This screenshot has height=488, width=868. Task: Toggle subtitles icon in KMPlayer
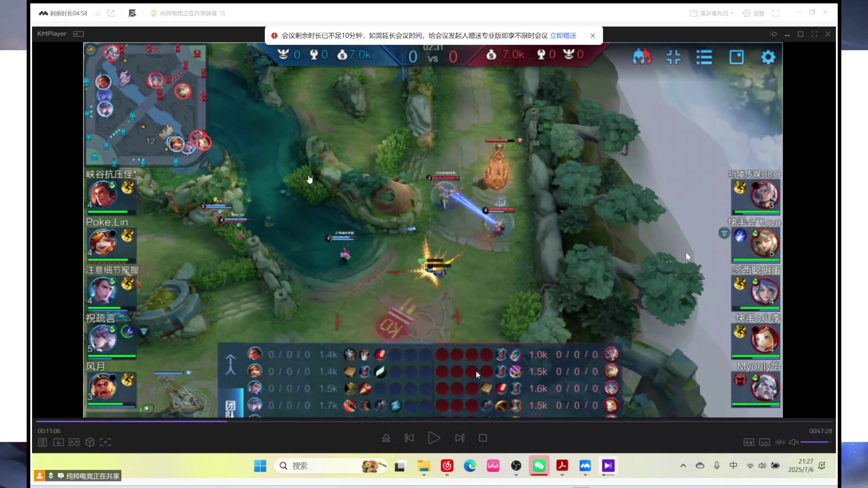coord(764,442)
